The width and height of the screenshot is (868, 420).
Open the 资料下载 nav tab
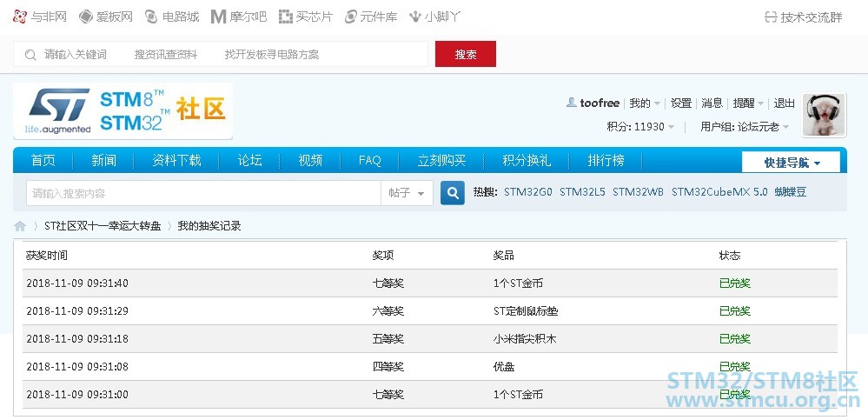[x=176, y=161]
